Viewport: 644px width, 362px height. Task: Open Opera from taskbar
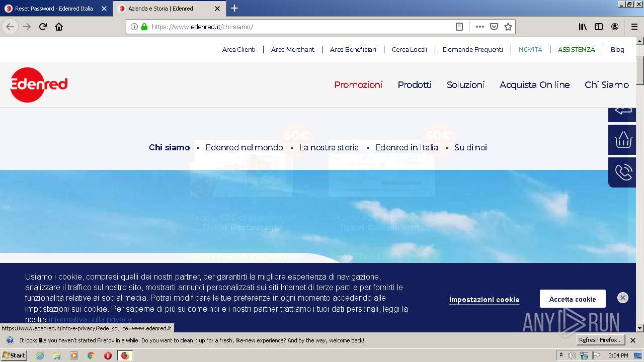point(108,355)
